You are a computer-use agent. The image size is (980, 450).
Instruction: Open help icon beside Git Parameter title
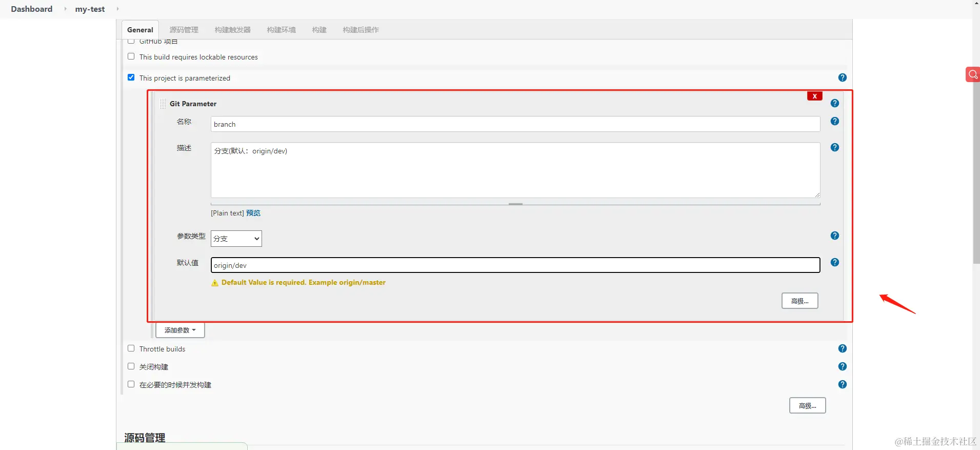[834, 103]
